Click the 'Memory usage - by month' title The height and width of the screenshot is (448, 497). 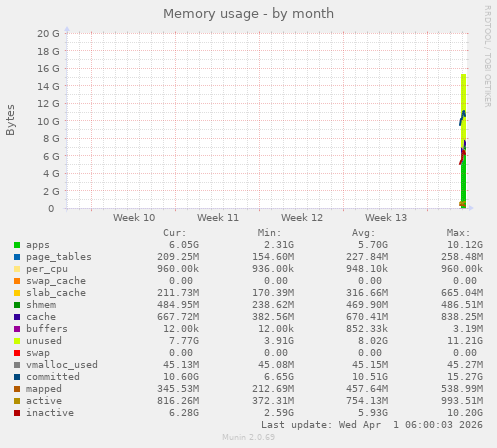(x=248, y=14)
